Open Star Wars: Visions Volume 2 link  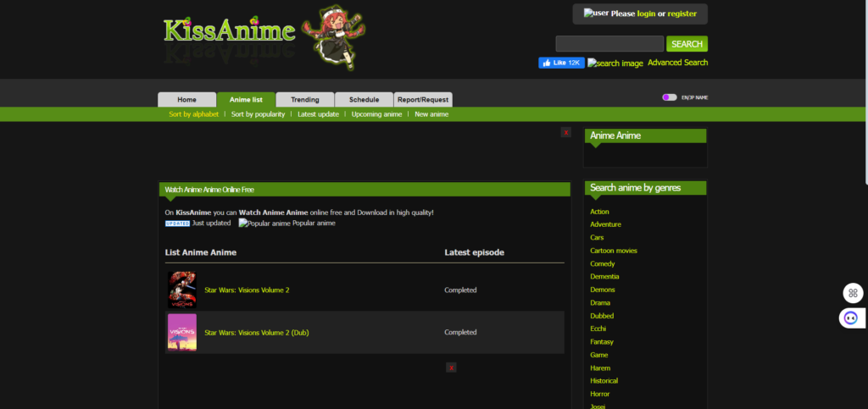click(247, 290)
